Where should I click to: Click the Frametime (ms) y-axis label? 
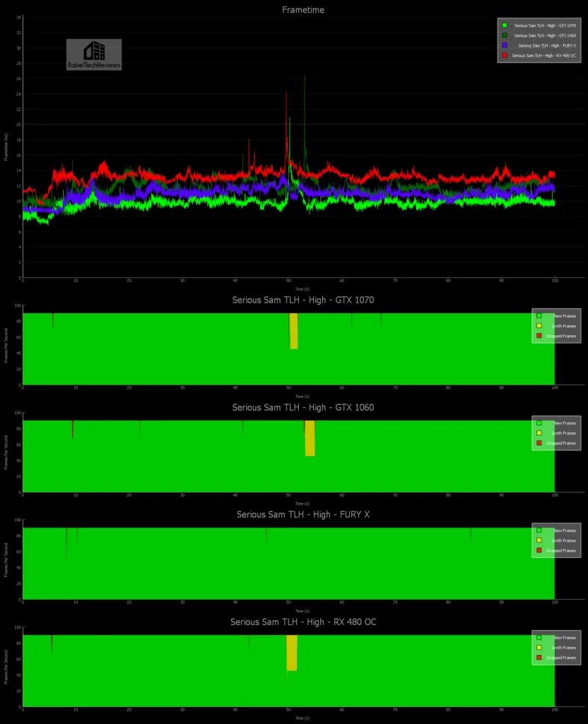(x=6, y=146)
